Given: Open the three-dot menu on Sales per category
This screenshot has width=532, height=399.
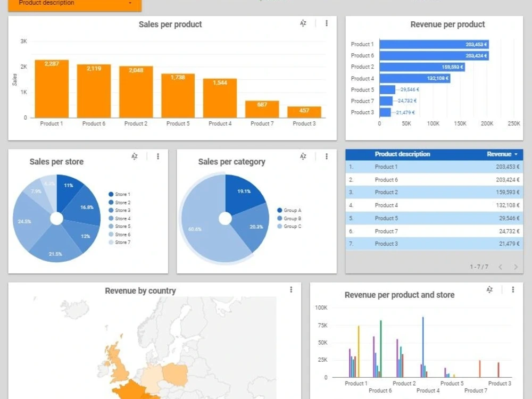Looking at the screenshot, I should point(326,156).
